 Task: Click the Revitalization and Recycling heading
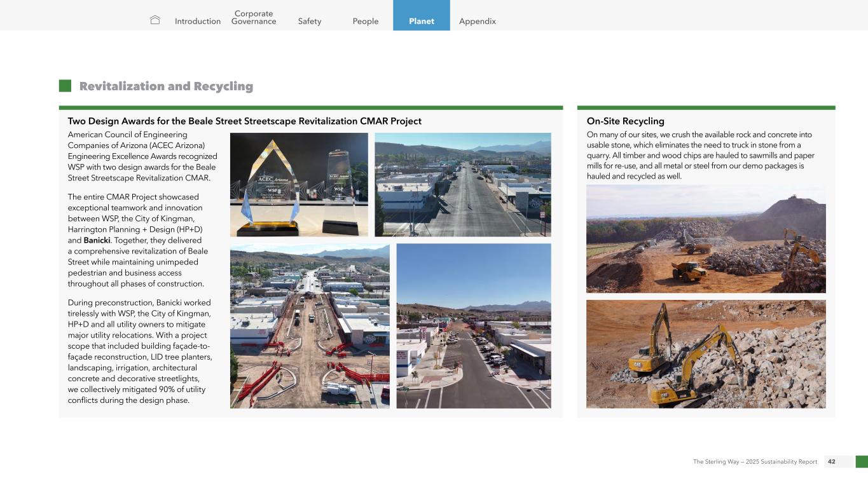166,86
